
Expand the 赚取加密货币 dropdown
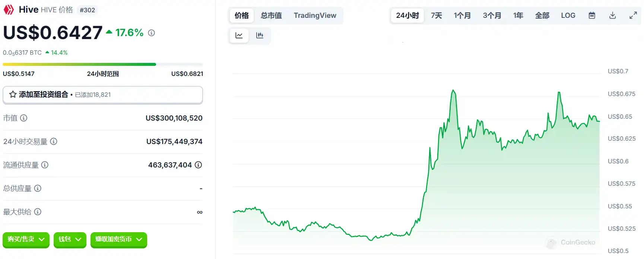[118, 239]
